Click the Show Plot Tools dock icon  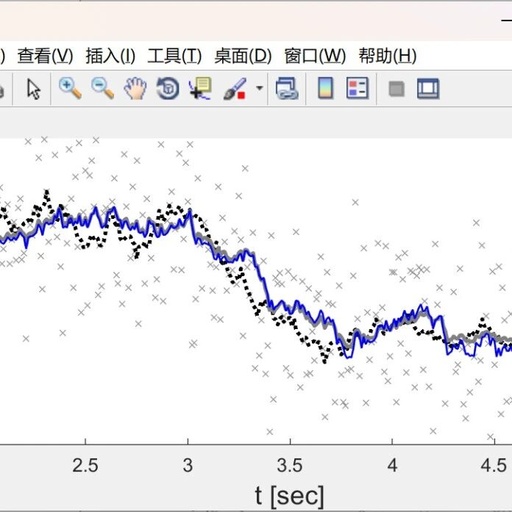click(428, 89)
